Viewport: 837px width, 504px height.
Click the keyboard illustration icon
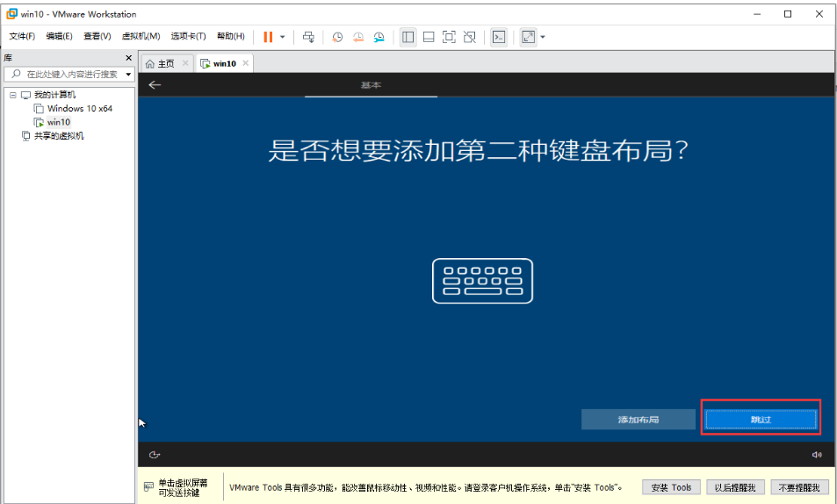coord(482,281)
